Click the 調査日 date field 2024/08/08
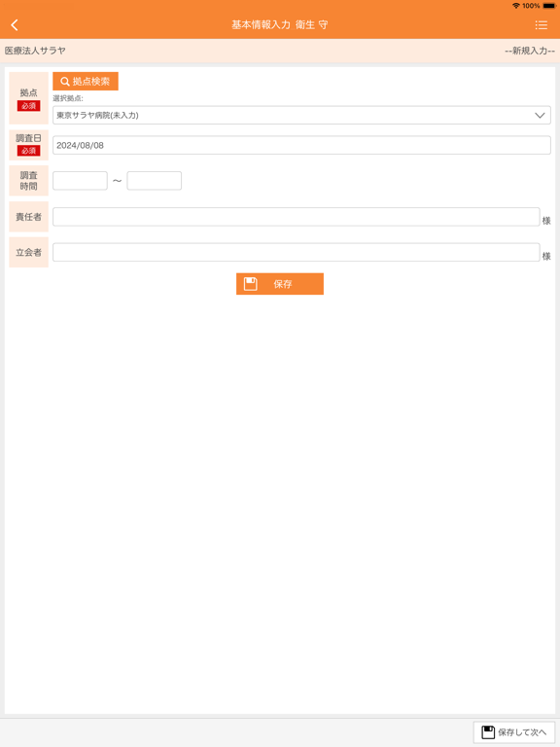This screenshot has width=560, height=747. (301, 145)
